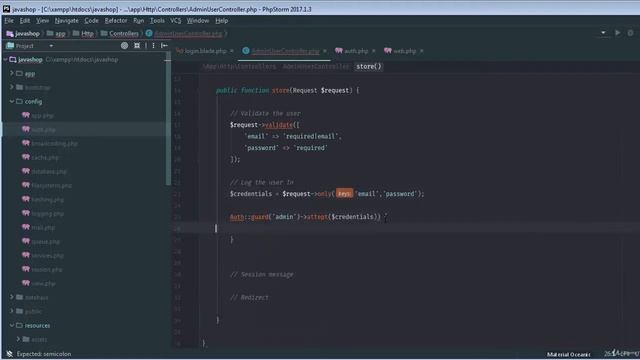Screen dimensions: 640x360
Task: Click Controllers folder in the navigation breadcrumb
Action: 120,33
